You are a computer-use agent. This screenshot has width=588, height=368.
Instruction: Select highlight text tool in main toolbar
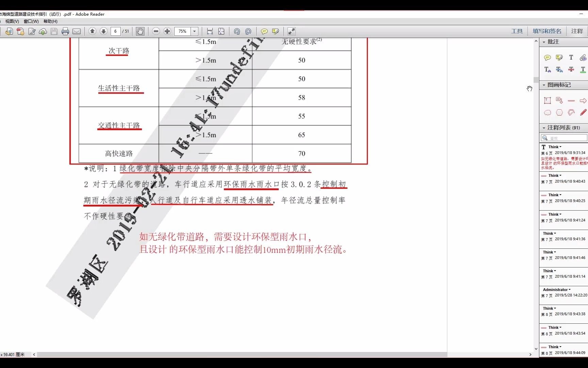tap(276, 31)
